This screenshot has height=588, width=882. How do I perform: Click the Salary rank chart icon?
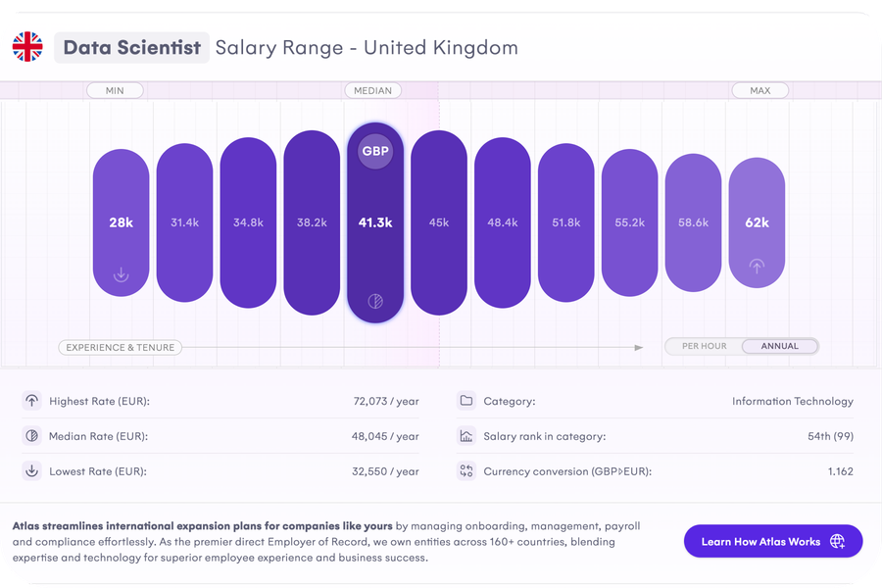[x=466, y=436]
